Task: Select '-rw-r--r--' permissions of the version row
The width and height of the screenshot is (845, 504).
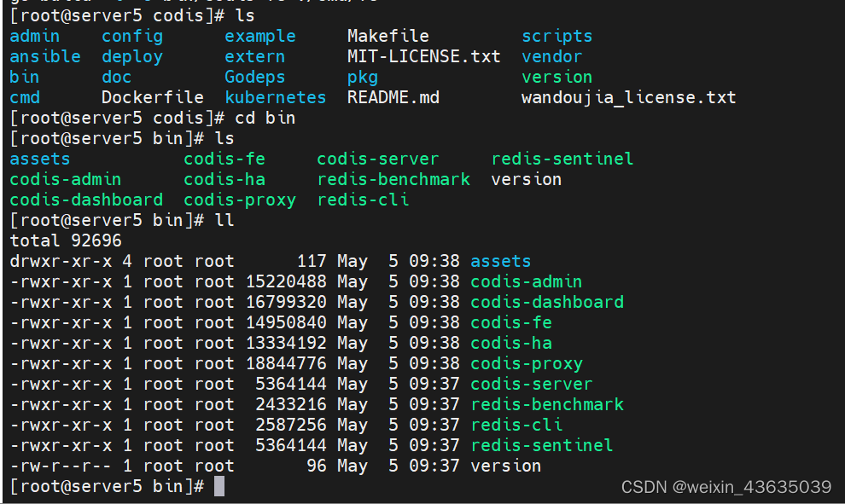Action: [61, 466]
